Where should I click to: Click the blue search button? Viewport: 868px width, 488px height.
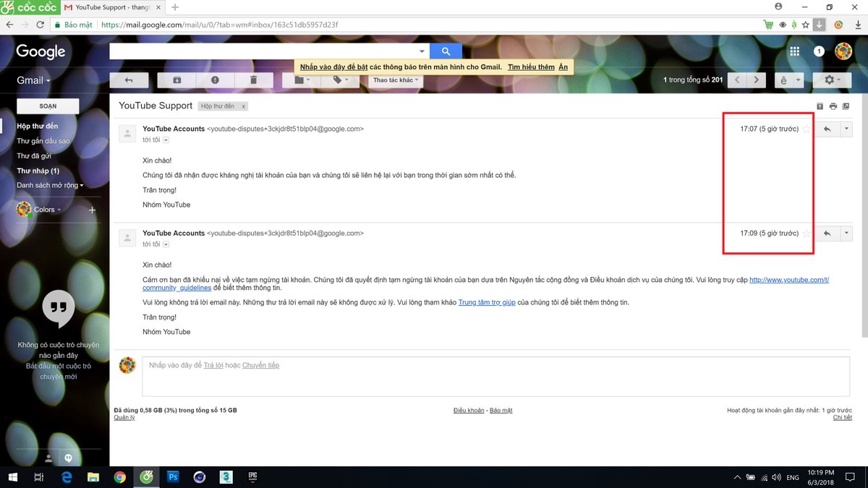tap(446, 51)
